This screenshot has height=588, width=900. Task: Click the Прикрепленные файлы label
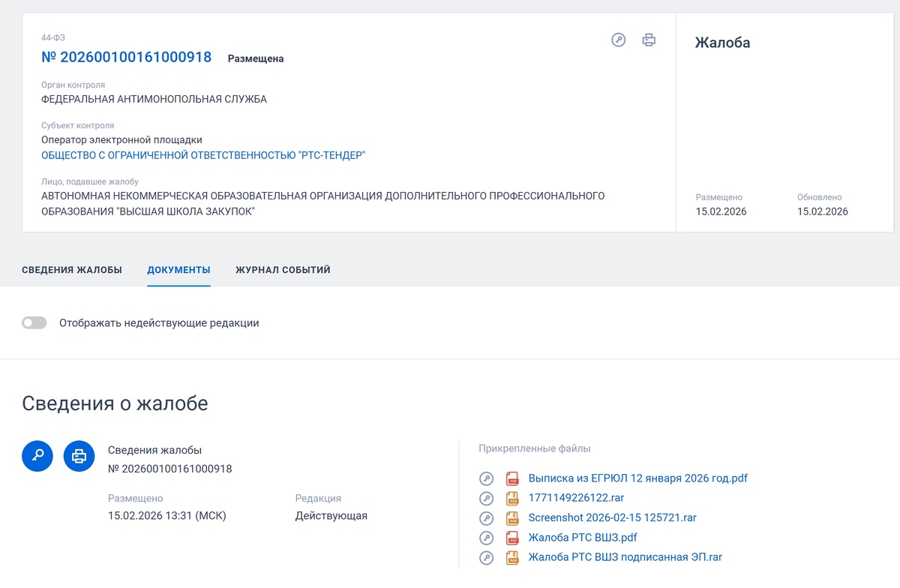click(x=535, y=448)
